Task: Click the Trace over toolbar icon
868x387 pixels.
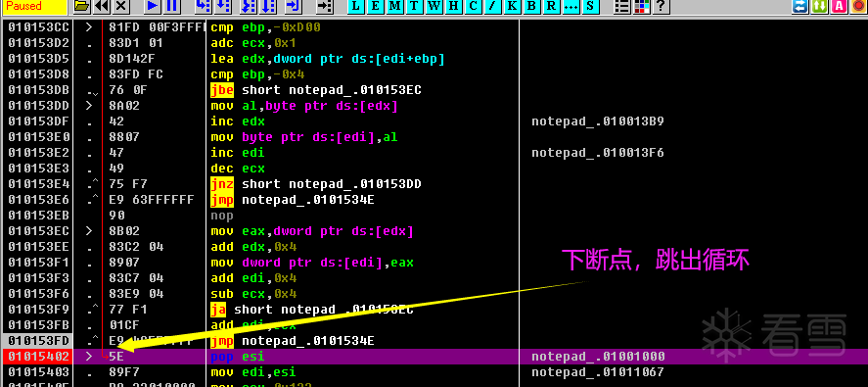Action: pos(268,7)
